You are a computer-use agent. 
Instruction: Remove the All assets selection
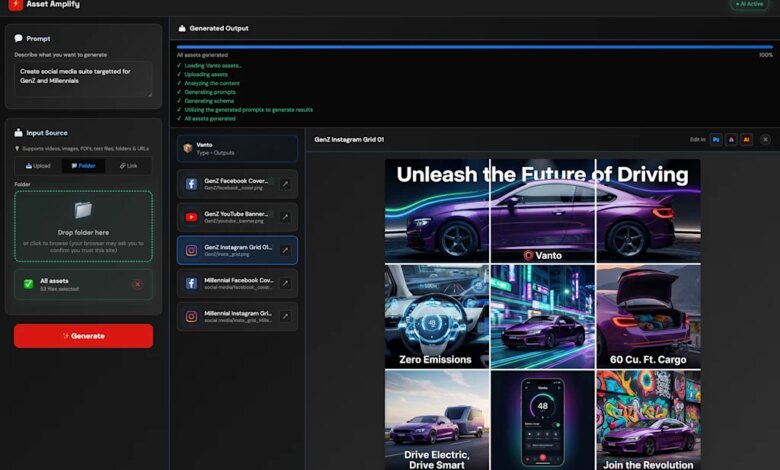click(137, 284)
